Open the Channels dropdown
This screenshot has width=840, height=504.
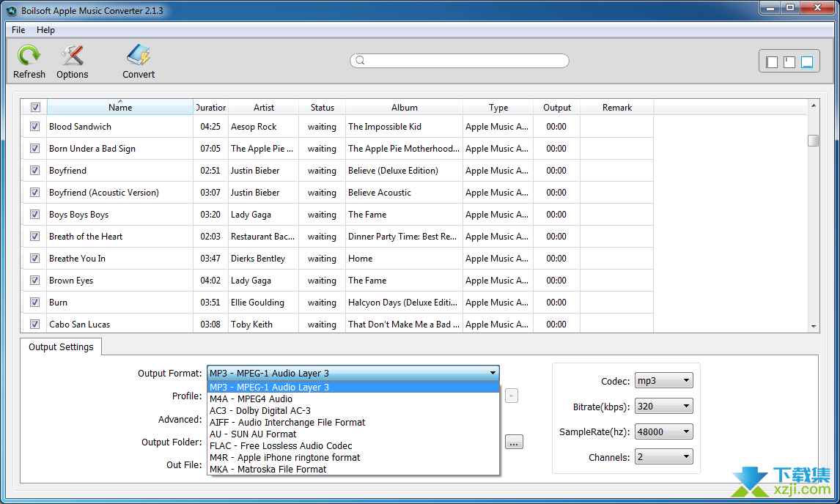coord(664,457)
